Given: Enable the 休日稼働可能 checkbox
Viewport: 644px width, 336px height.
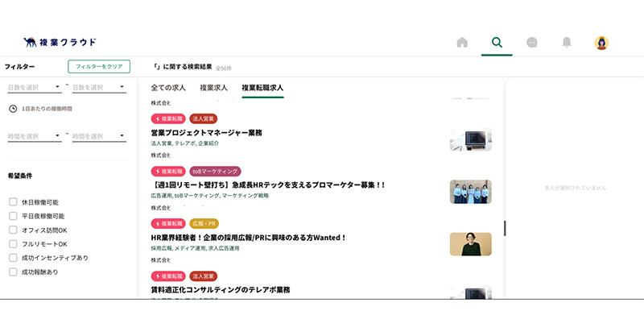Looking at the screenshot, I should pyautogui.click(x=13, y=202).
